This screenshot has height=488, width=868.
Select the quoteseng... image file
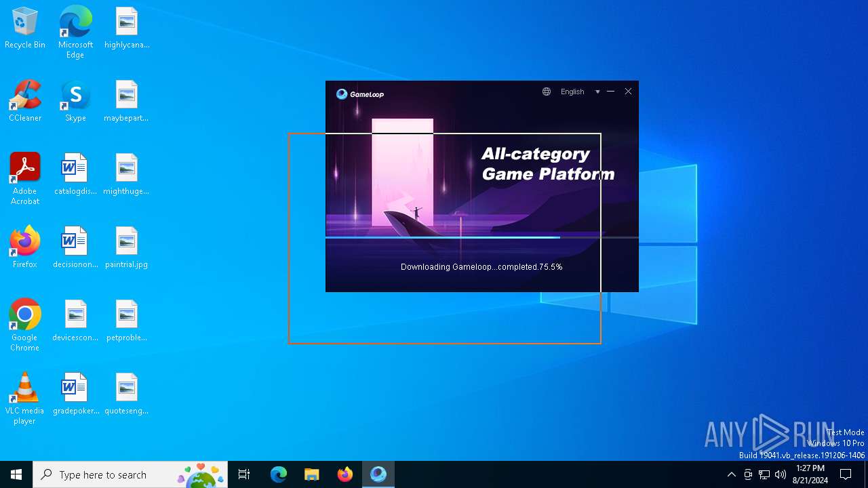[127, 394]
